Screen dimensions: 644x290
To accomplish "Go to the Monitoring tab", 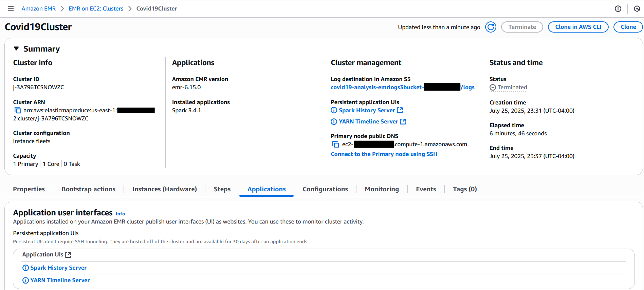I will pyautogui.click(x=382, y=189).
